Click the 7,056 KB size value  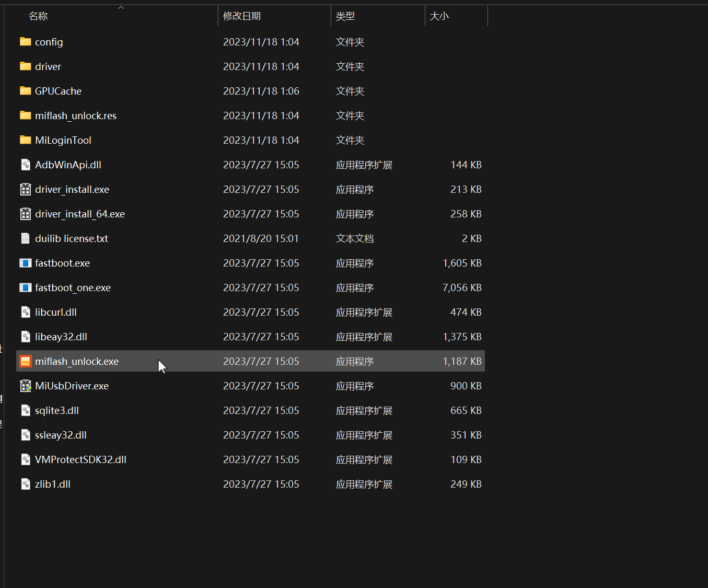tap(462, 287)
